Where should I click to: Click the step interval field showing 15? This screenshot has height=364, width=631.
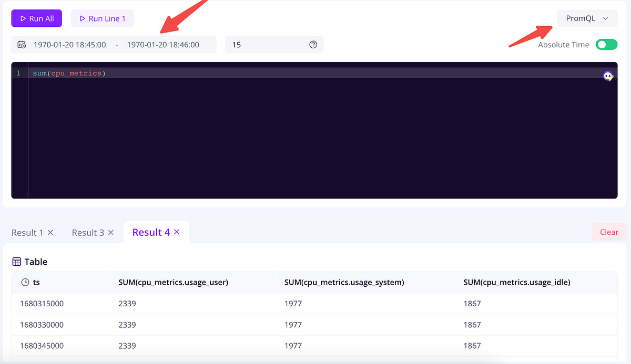pyautogui.click(x=263, y=45)
